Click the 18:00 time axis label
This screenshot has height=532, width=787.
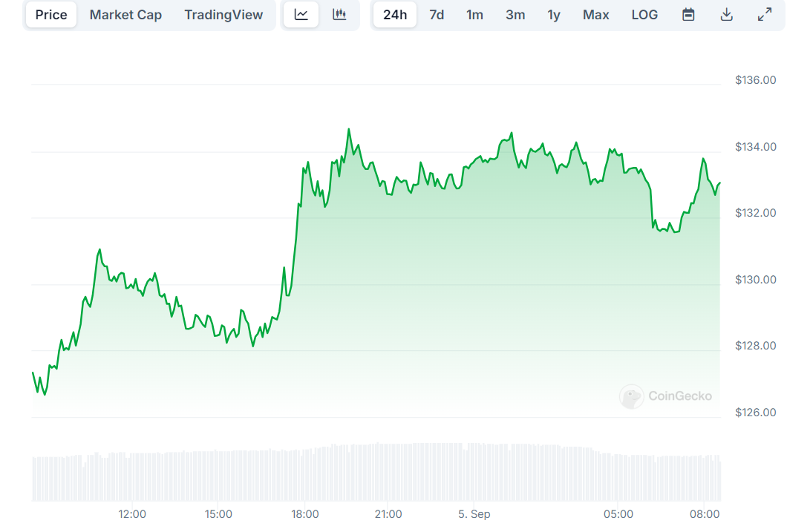[305, 514]
